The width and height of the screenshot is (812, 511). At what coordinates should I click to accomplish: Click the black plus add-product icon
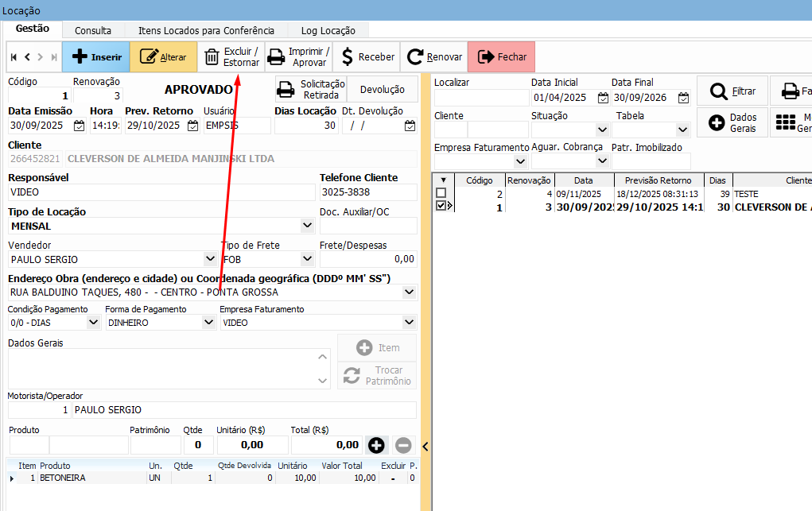[x=376, y=446]
